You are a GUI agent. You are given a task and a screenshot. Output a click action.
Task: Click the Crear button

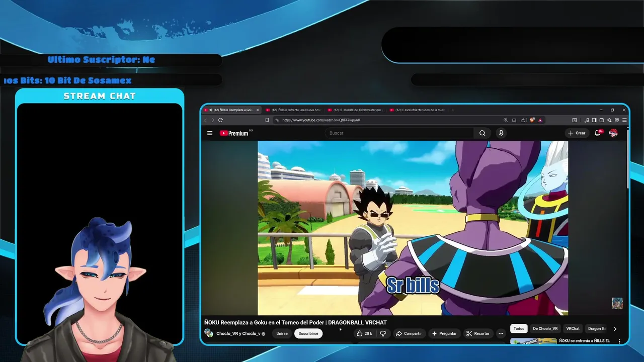tap(577, 133)
